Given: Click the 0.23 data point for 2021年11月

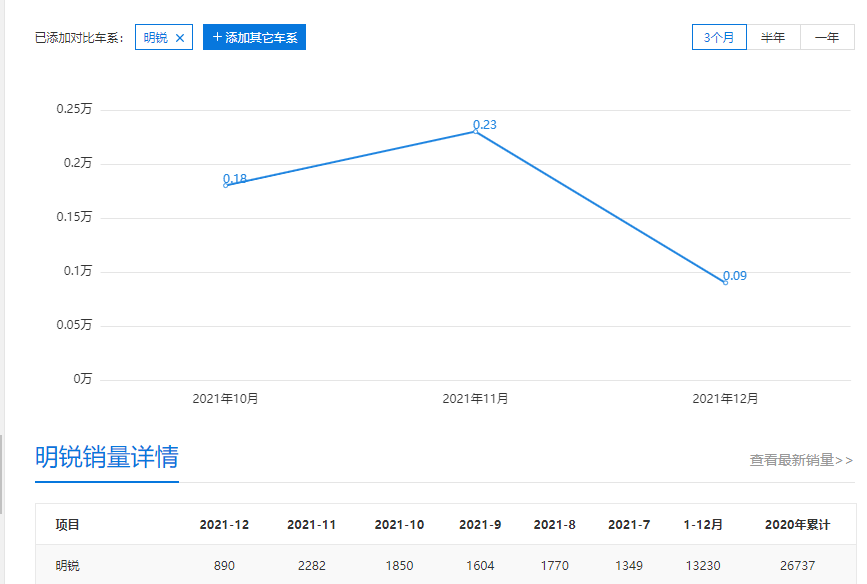Looking at the screenshot, I should point(476,131).
